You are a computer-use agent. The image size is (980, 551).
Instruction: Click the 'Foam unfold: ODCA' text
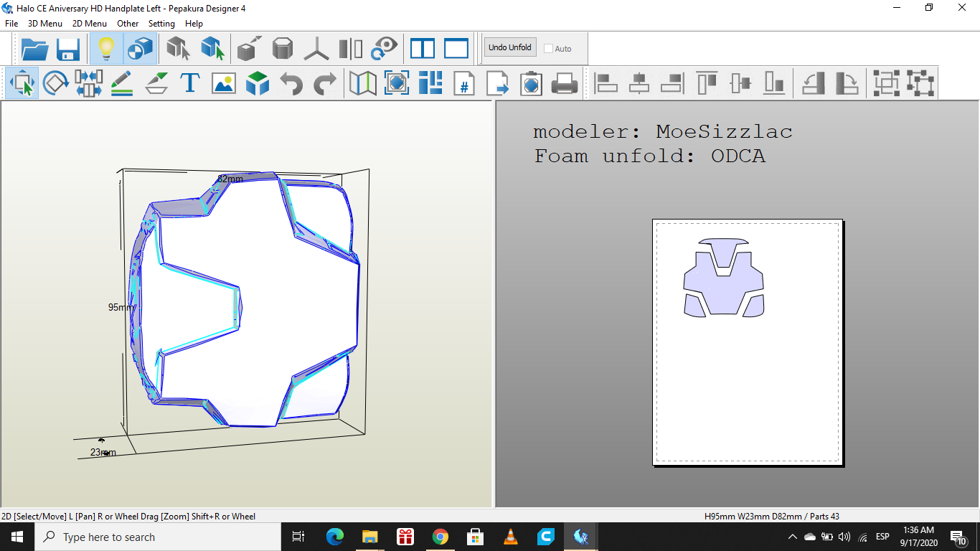[x=650, y=156]
